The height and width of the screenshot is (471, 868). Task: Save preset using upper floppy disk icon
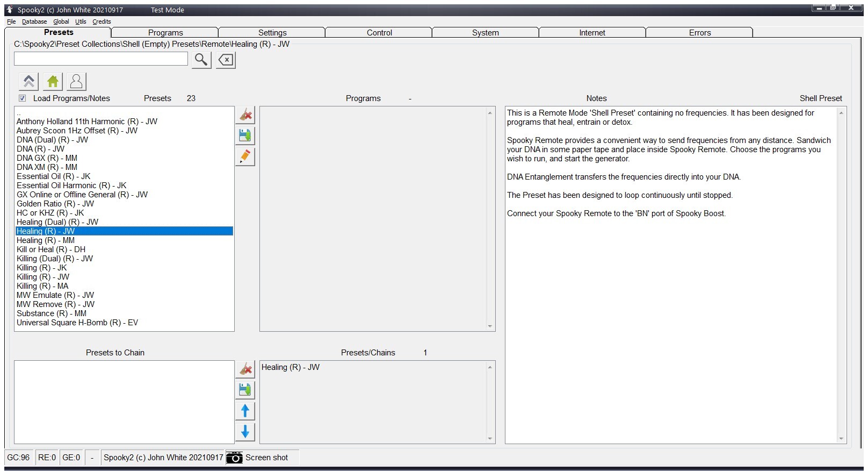coord(245,135)
